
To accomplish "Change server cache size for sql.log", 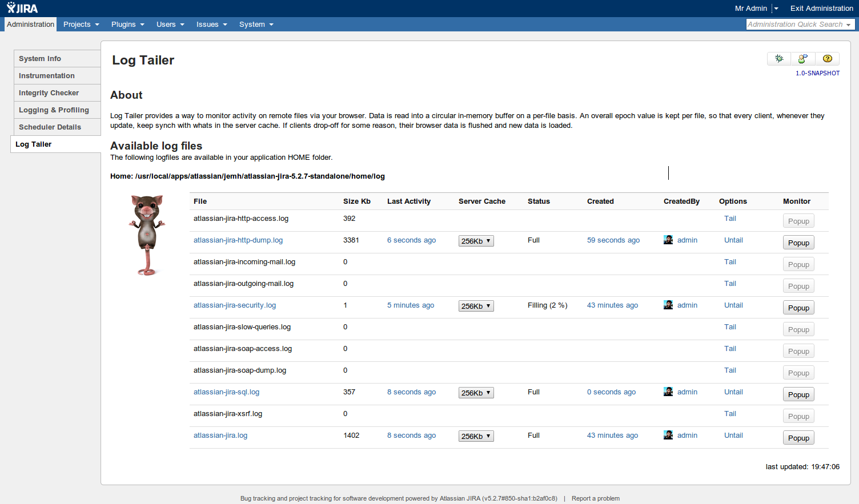I will (476, 393).
